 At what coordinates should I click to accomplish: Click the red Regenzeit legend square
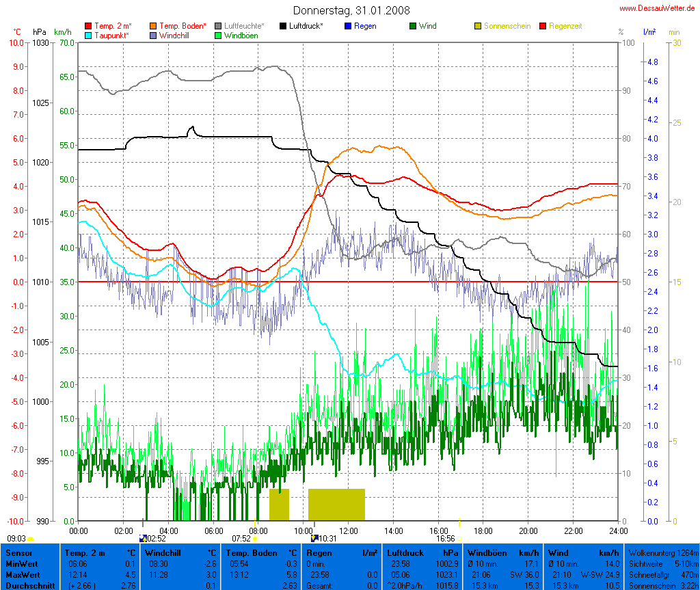543,26
